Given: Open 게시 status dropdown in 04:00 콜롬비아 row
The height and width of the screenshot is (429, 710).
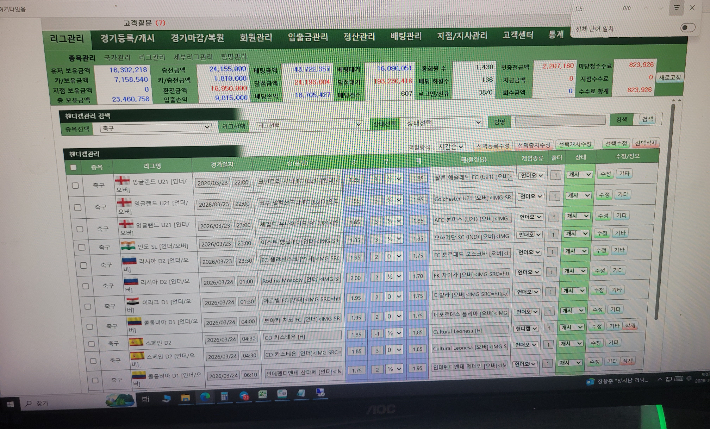Looking at the screenshot, I should 572,310.
